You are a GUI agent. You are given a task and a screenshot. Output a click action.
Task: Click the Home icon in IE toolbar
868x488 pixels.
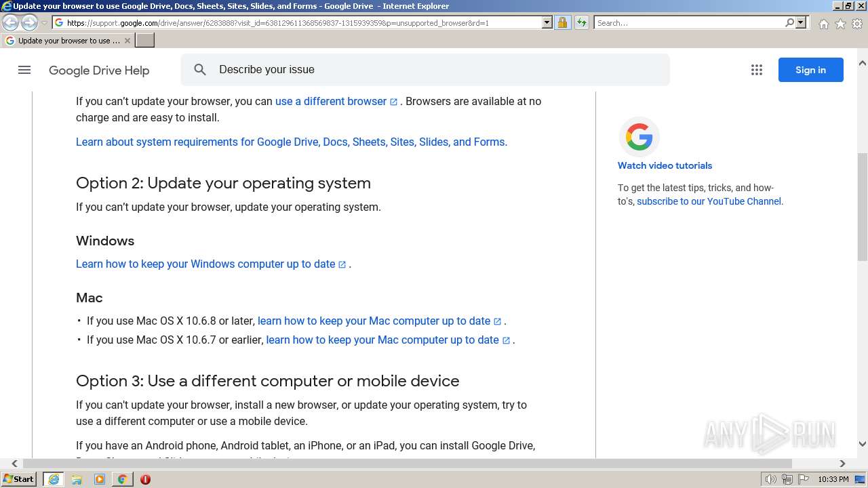(x=823, y=24)
